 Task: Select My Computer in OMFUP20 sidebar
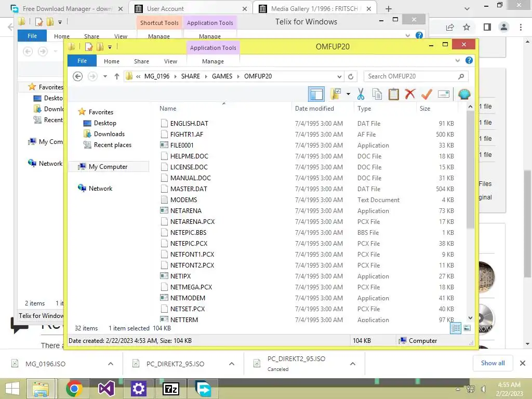108,167
